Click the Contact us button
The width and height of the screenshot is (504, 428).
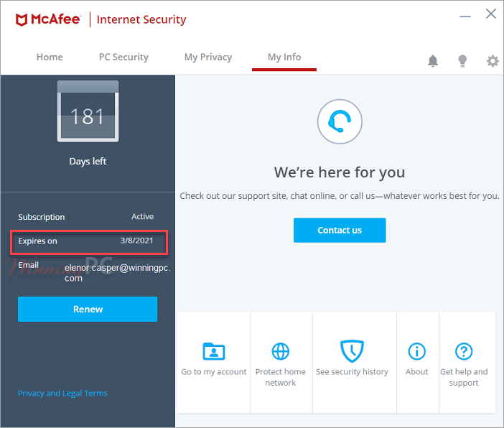coord(340,231)
